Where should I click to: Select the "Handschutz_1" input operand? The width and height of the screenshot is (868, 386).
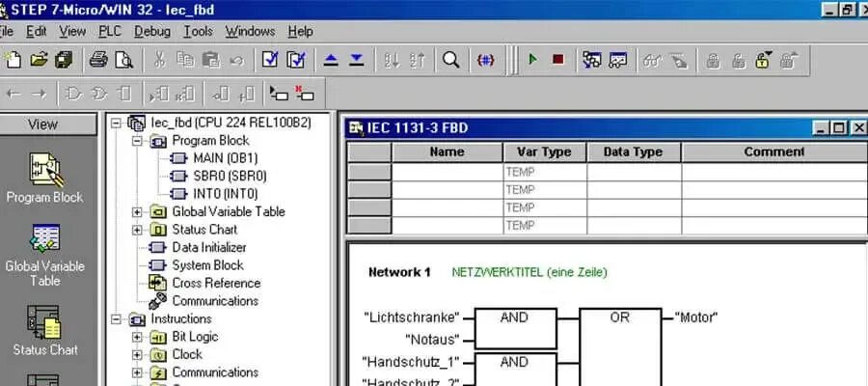click(411, 362)
